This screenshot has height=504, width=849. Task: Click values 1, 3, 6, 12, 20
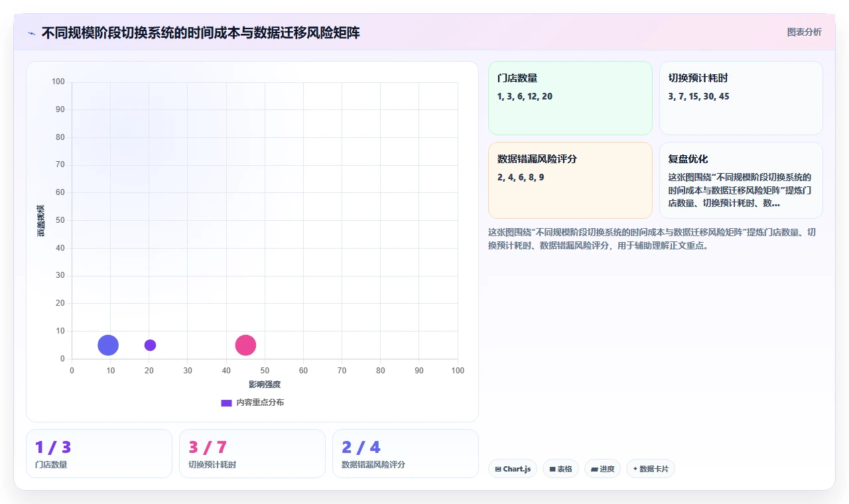(x=525, y=96)
